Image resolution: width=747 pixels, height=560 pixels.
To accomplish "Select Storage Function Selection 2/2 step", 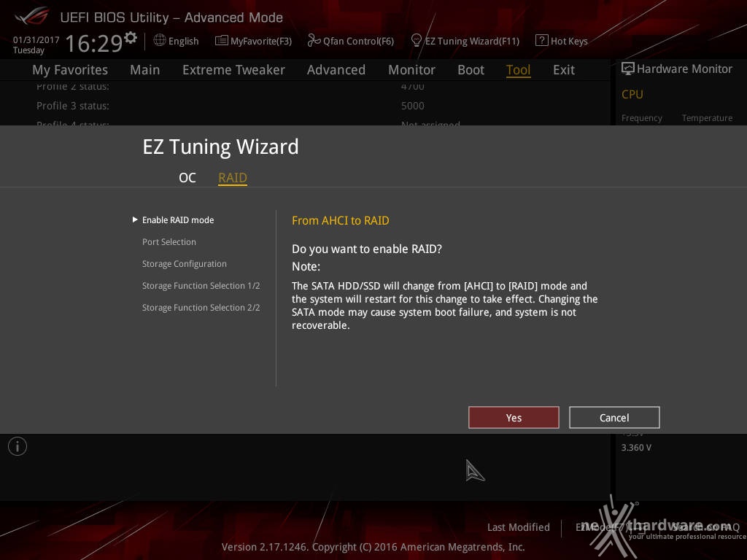I will (x=201, y=308).
